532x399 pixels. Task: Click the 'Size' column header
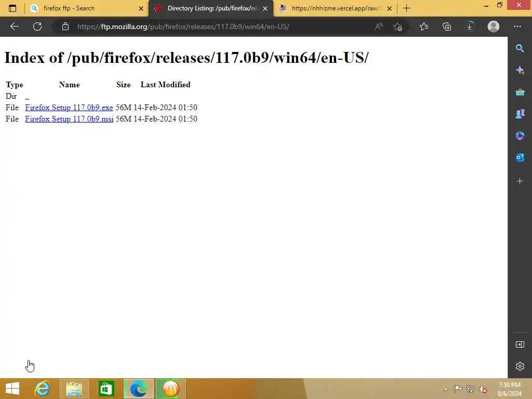124,85
